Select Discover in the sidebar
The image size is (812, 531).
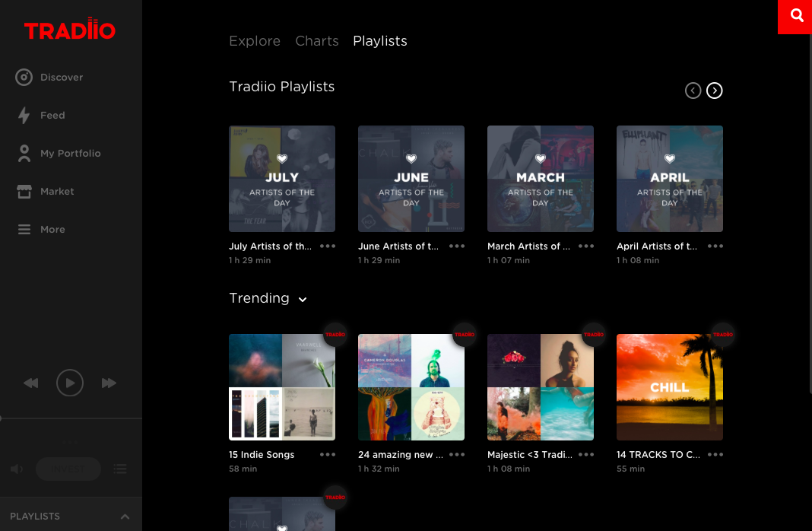(62, 77)
